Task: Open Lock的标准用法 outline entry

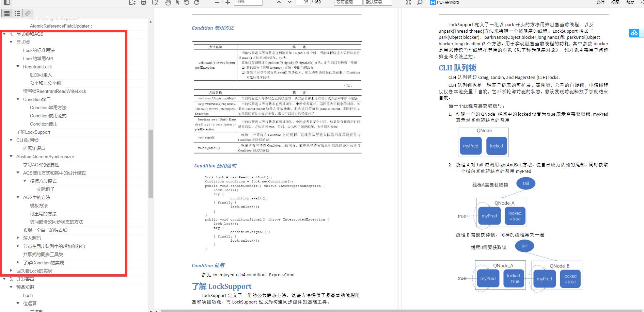Action: (39, 50)
